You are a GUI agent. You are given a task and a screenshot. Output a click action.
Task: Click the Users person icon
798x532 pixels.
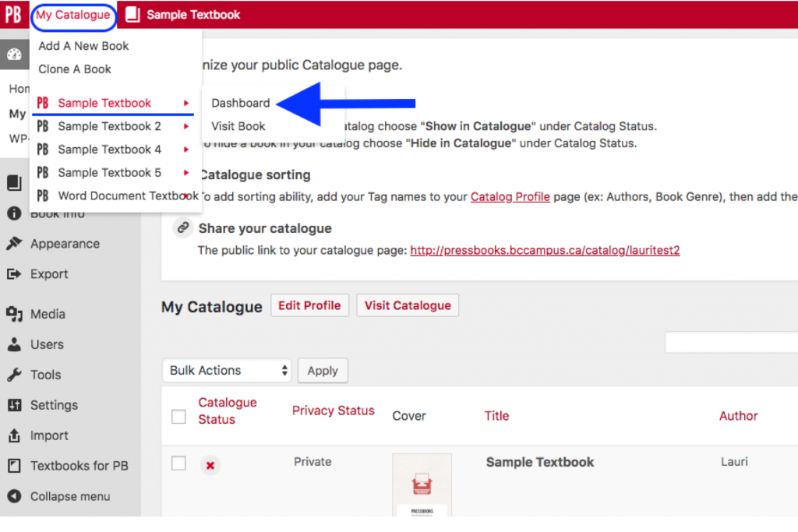14,344
